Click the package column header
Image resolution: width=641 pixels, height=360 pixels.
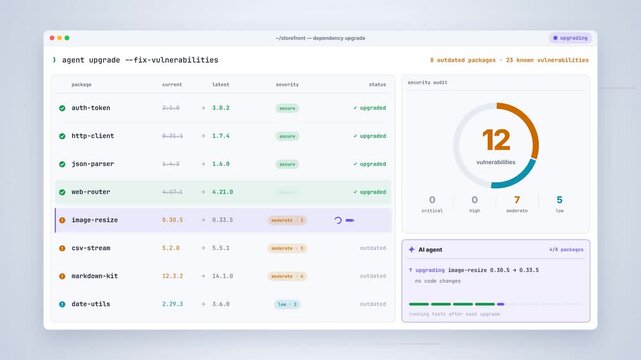point(81,85)
